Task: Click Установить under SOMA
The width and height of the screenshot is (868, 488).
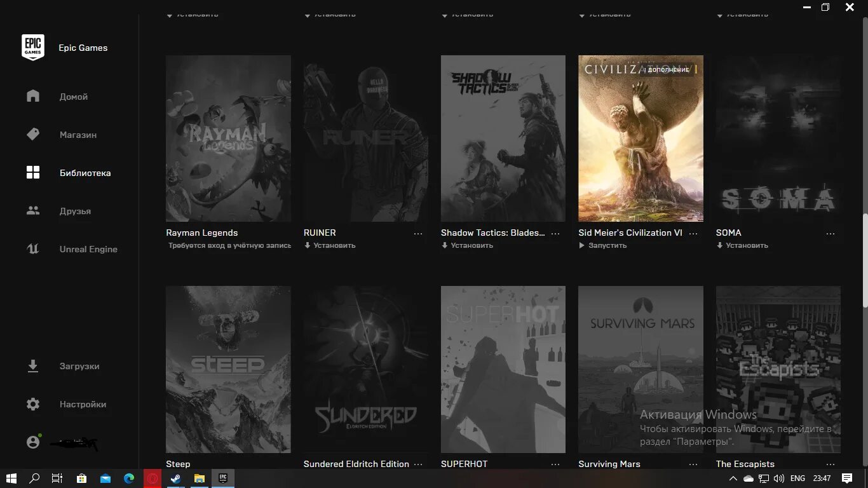Action: click(742, 245)
